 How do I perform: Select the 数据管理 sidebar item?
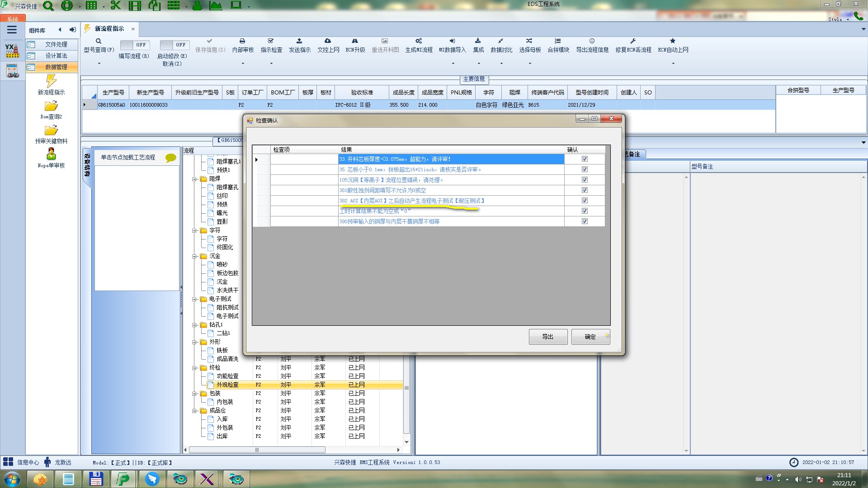56,67
